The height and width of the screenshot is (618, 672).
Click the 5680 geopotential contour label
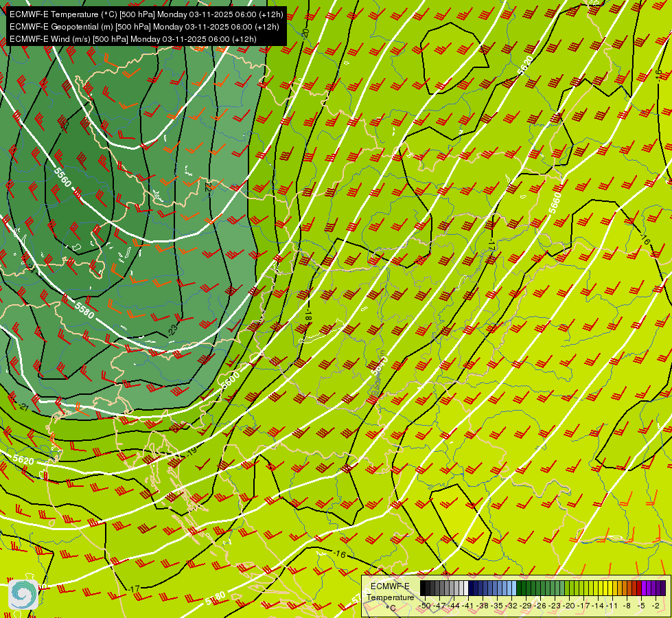(x=215, y=598)
